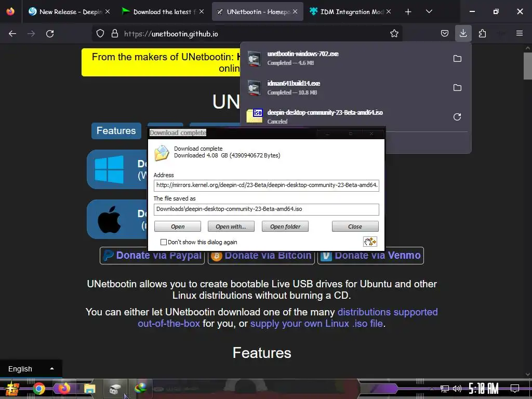Open supply your own Linux .iso file link

tap(316, 323)
